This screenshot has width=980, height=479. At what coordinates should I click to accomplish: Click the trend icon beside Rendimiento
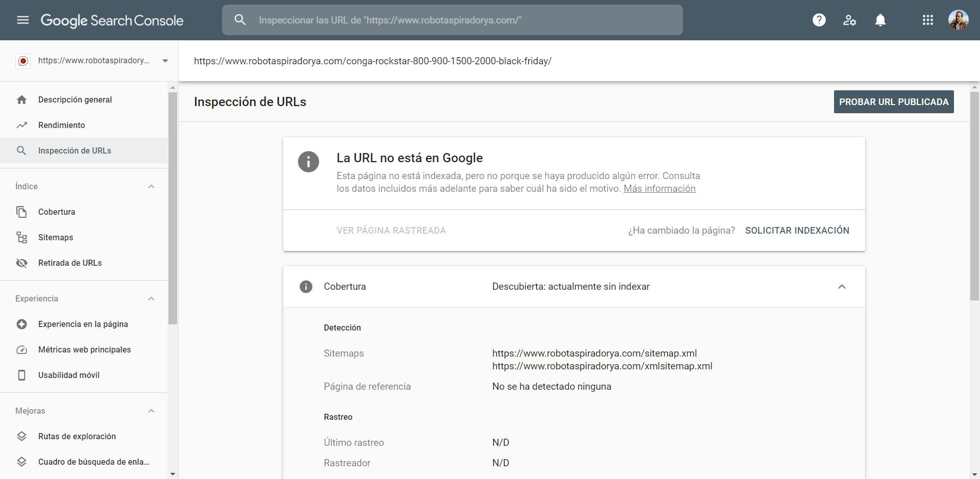(21, 125)
